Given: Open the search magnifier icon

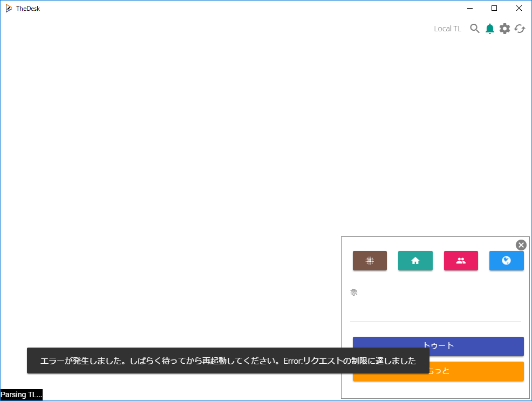Looking at the screenshot, I should (475, 29).
